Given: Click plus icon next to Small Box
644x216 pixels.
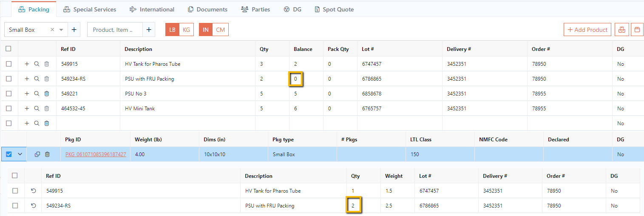Looking at the screenshot, I should [x=74, y=30].
